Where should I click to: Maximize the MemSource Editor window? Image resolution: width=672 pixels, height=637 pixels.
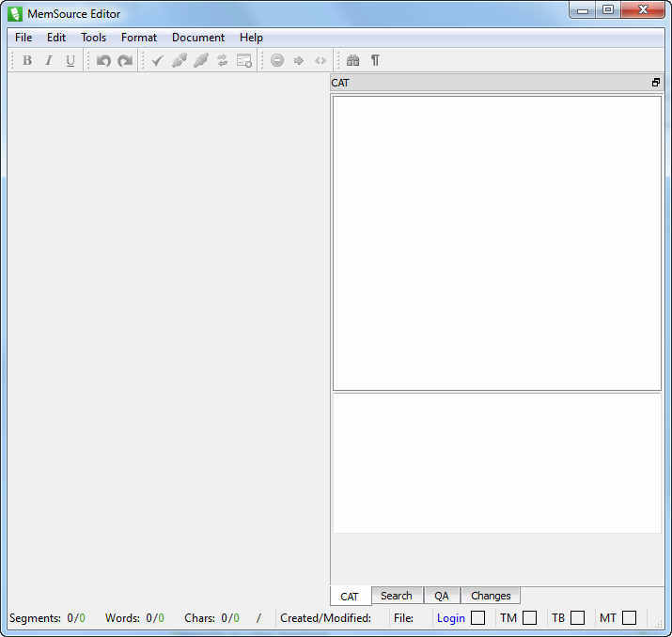click(608, 10)
